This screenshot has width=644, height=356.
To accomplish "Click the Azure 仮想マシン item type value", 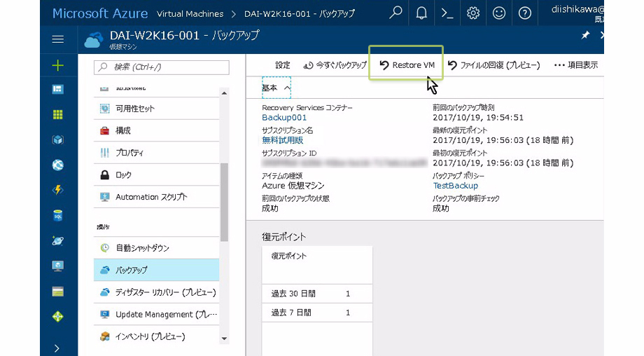I will (293, 186).
